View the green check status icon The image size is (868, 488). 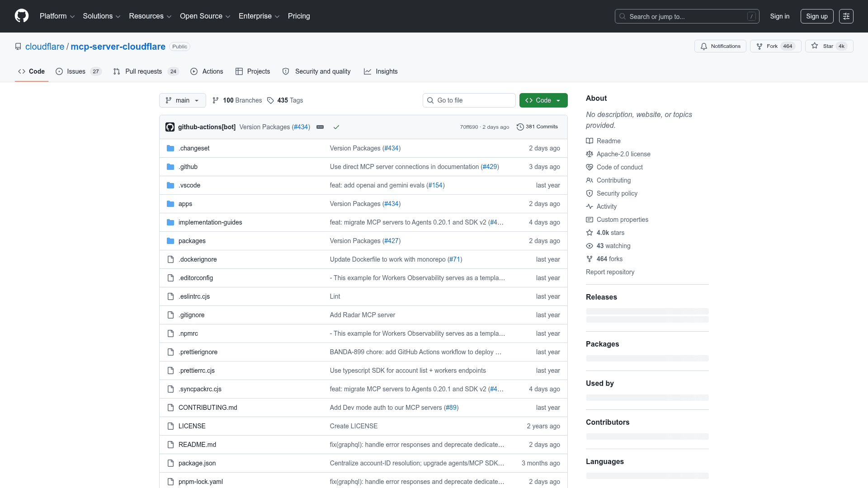pos(336,127)
